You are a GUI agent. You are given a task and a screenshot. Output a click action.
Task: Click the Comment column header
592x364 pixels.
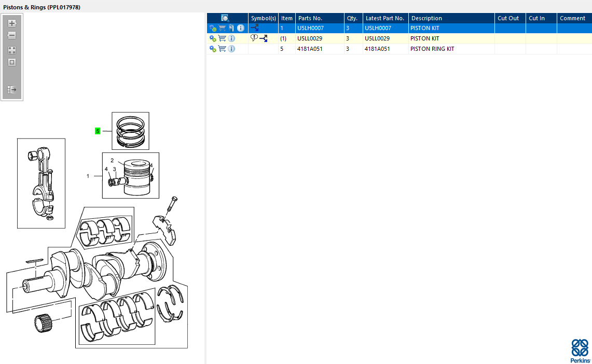coord(574,18)
